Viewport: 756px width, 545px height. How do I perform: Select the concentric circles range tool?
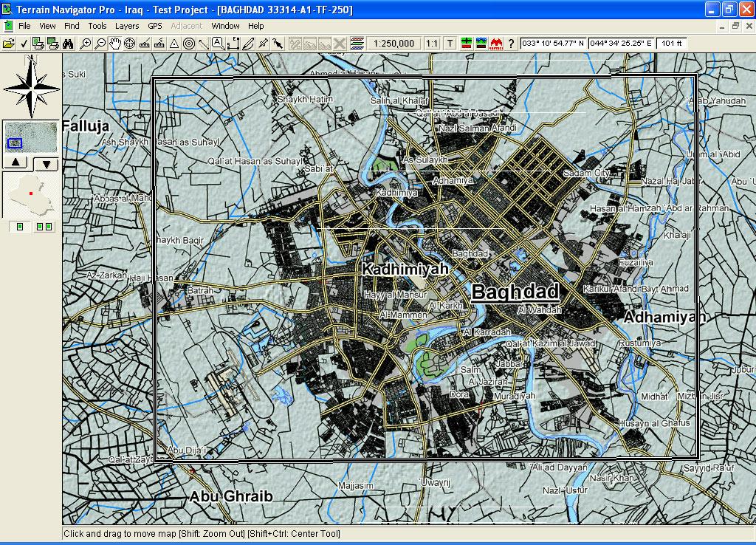[189, 44]
